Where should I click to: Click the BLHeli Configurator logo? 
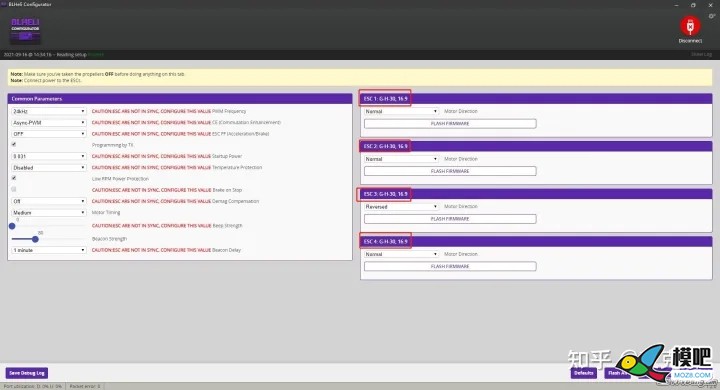[25, 30]
